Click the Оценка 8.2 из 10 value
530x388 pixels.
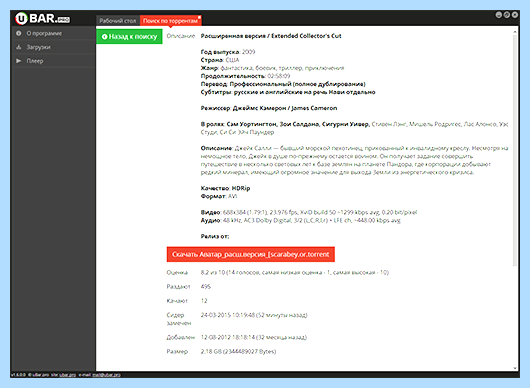click(295, 272)
